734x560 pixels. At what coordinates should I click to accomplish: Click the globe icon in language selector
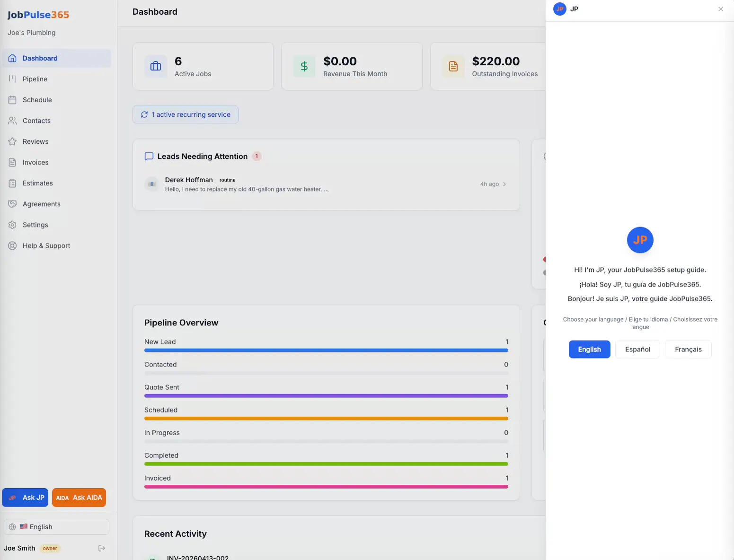12,527
